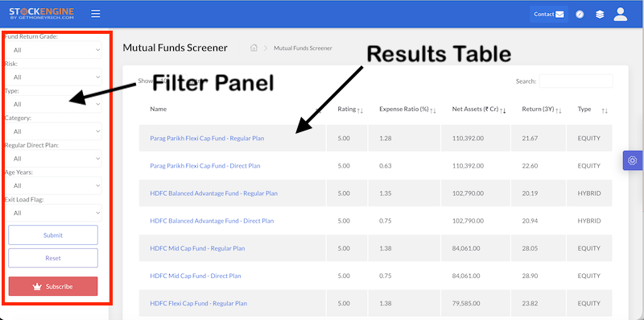Expand the Fund Return Grade dropdown
This screenshot has height=320, width=644.
click(x=53, y=50)
